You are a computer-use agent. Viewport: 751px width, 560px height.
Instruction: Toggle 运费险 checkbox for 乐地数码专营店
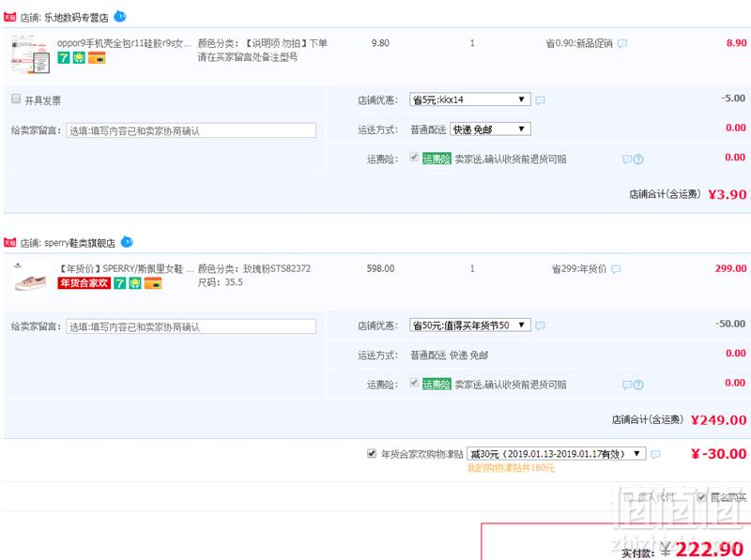pos(414,158)
